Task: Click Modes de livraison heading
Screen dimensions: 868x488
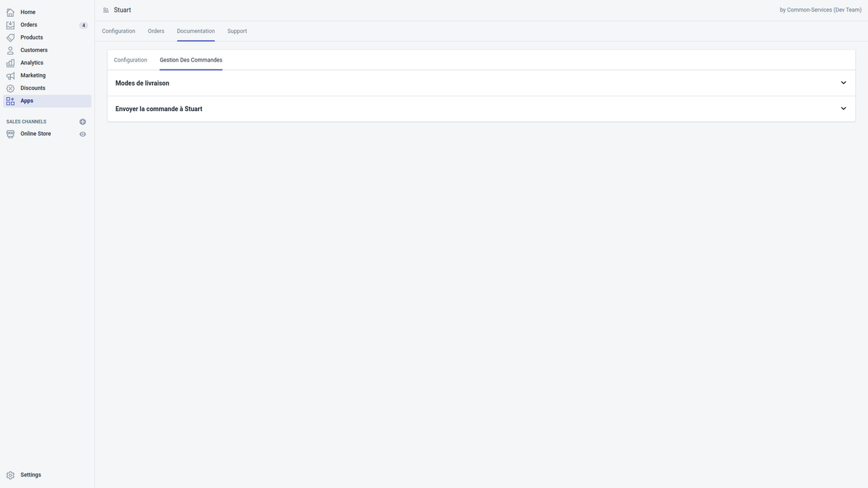Action: coord(142,83)
